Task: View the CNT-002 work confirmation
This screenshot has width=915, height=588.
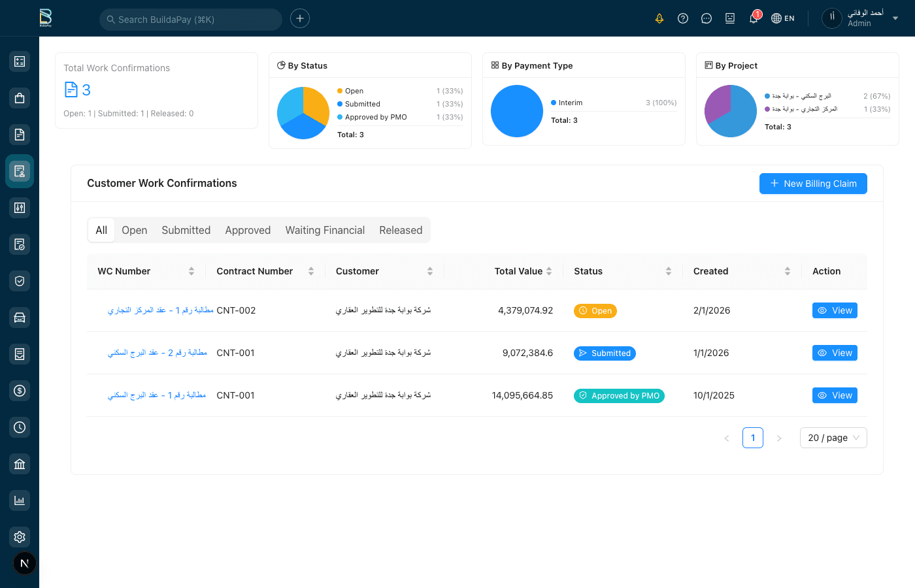Action: pyautogui.click(x=835, y=310)
